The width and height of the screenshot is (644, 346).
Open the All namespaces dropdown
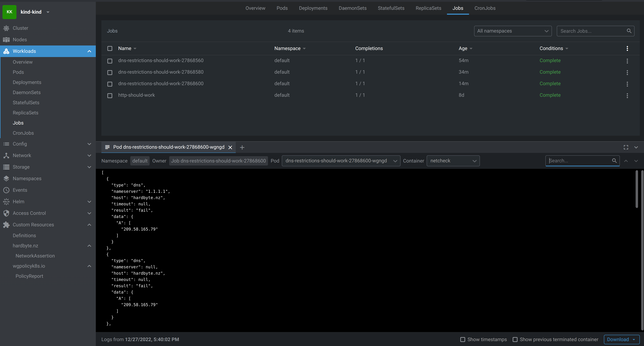point(512,31)
